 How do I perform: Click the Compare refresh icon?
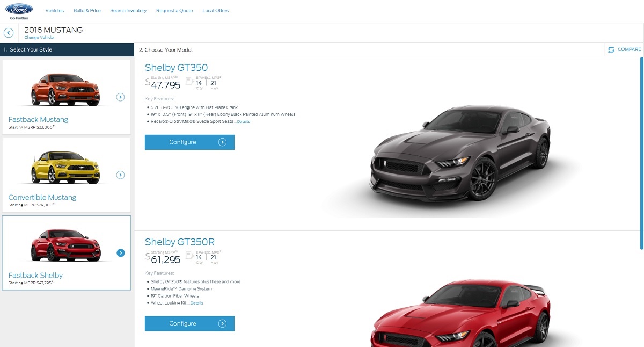611,49
